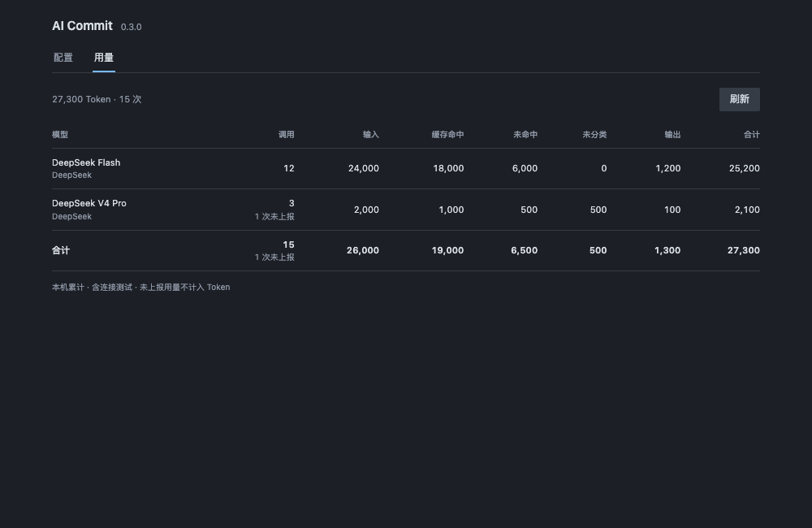Click unclassified 500 in V4 Pro row
Viewport: 812px width, 528px height.
point(598,210)
